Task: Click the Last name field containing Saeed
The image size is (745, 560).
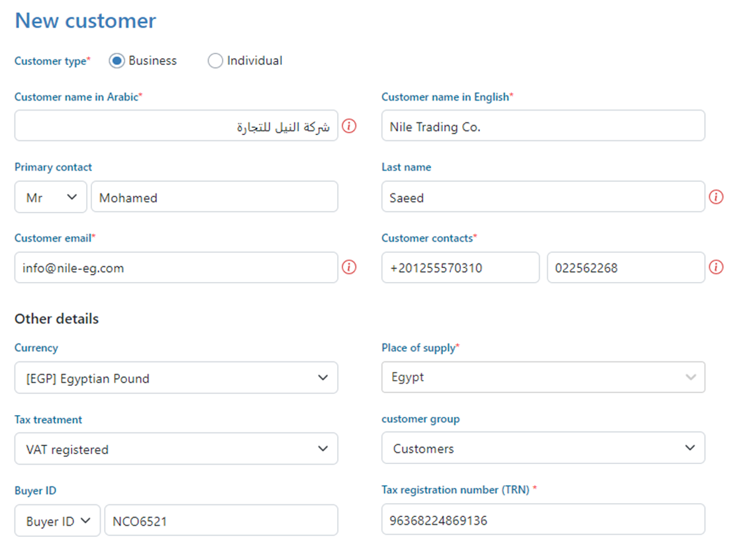Action: click(x=543, y=197)
